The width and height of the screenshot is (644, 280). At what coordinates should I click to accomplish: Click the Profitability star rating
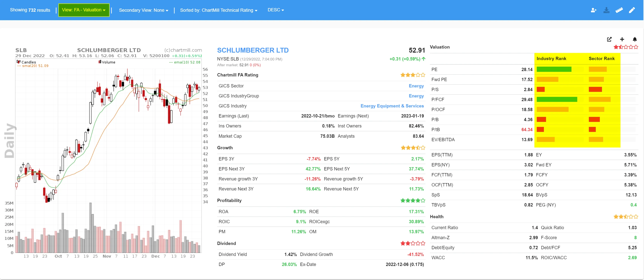tap(413, 200)
